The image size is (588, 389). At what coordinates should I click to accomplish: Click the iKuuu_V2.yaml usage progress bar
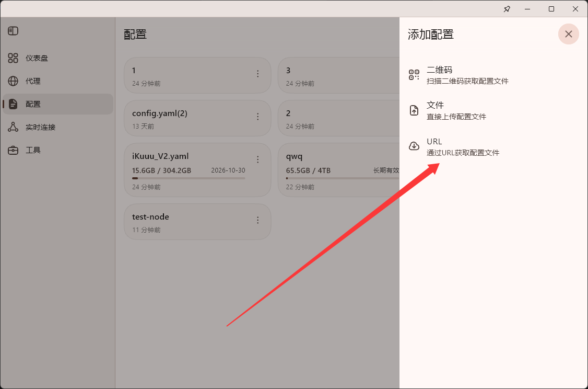pyautogui.click(x=189, y=178)
